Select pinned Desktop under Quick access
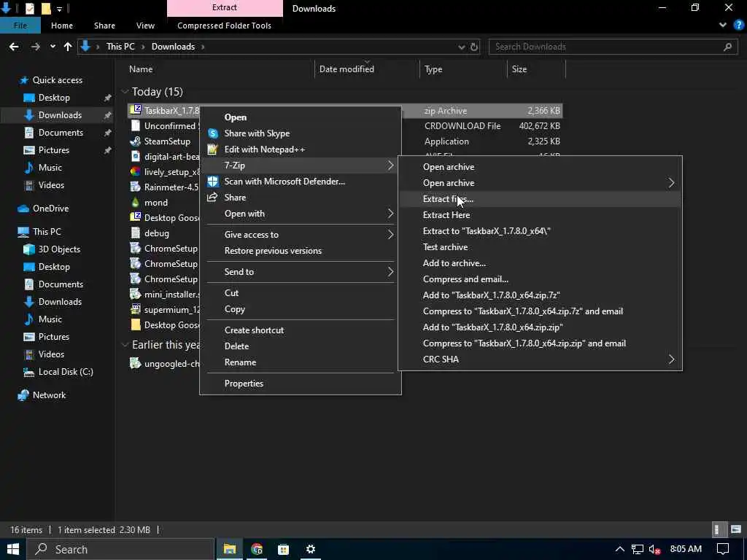Image resolution: width=747 pixels, height=560 pixels. tap(54, 98)
